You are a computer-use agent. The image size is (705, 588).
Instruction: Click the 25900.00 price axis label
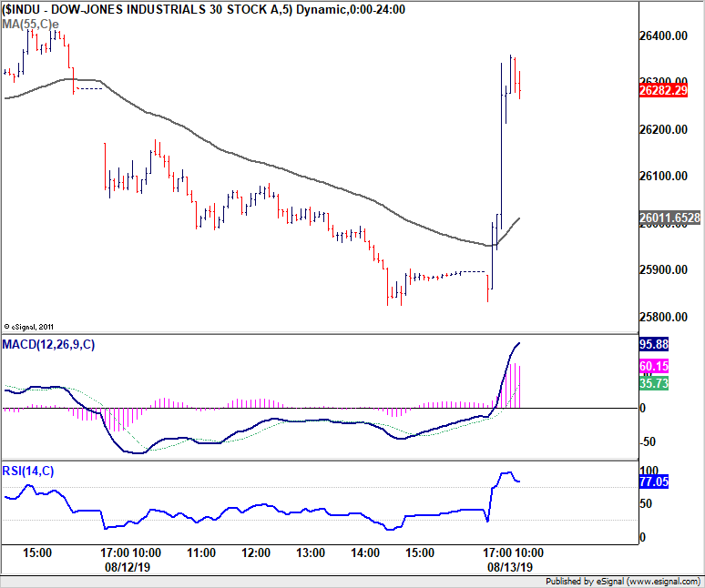663,270
